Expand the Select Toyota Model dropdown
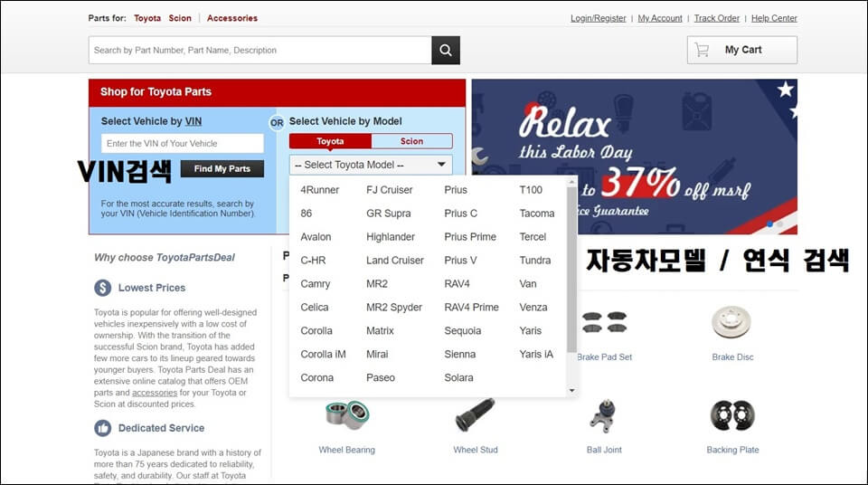Screen dimensions: 868x485 tap(371, 165)
